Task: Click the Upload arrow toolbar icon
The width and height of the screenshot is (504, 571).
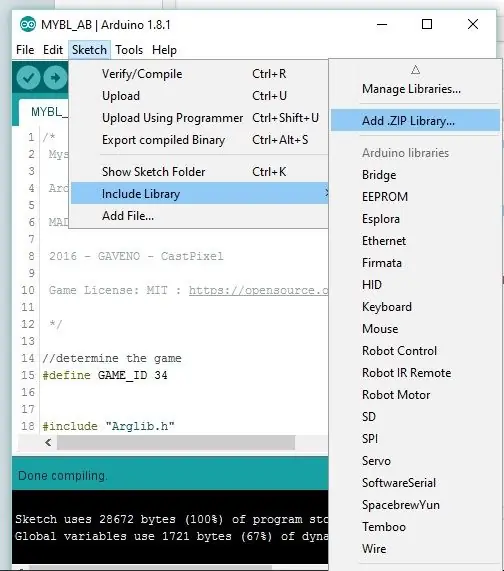Action: pyautogui.click(x=55, y=78)
